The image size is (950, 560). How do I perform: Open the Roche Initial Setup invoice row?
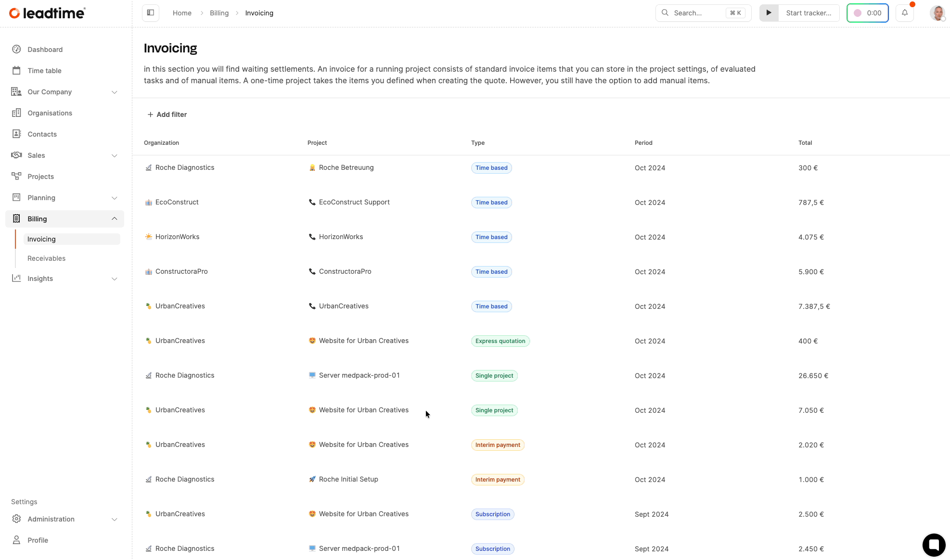coord(348,479)
